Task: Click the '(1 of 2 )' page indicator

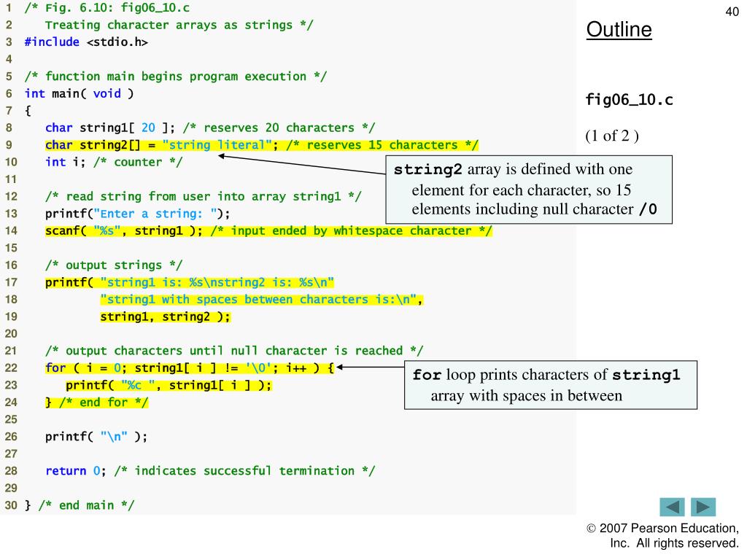Action: coord(612,136)
